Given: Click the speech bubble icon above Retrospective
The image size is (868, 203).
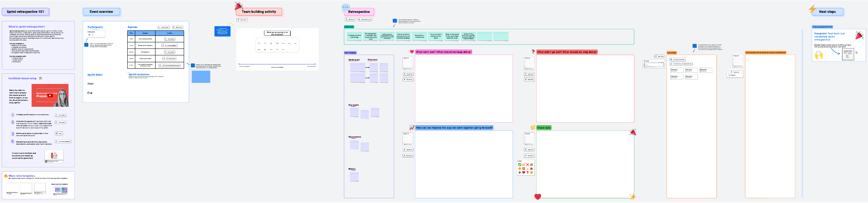Looking at the screenshot, I should coord(345,7).
